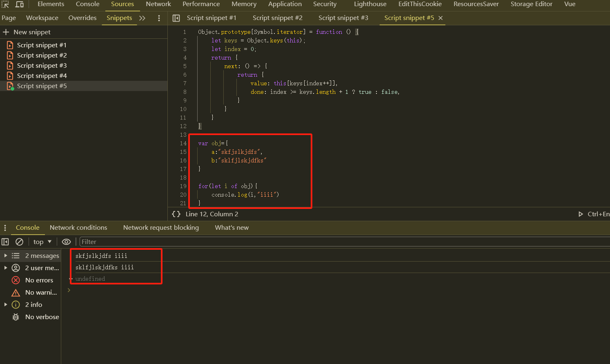Screen dimensions: 610x364
Task: Open the Storage Editor panel tab
Action: click(x=531, y=4)
